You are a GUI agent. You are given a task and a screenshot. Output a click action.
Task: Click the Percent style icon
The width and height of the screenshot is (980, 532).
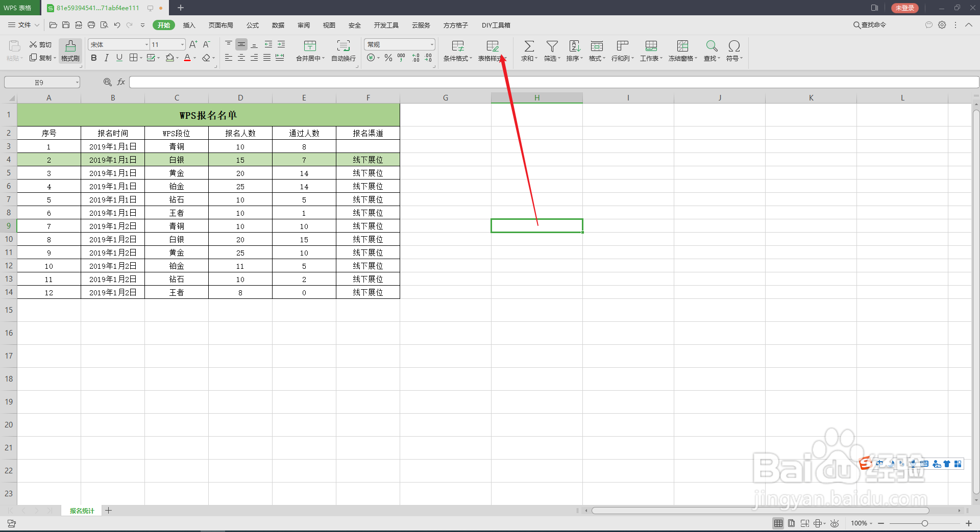click(388, 58)
